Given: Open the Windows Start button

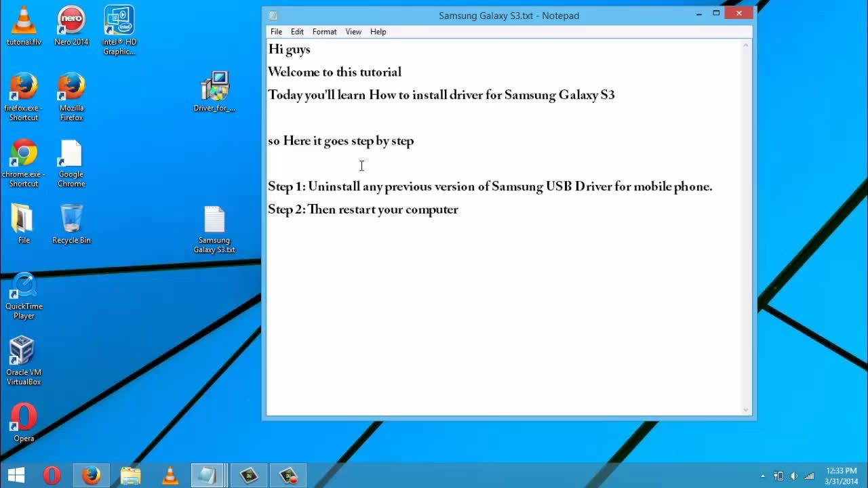Looking at the screenshot, I should click(16, 475).
